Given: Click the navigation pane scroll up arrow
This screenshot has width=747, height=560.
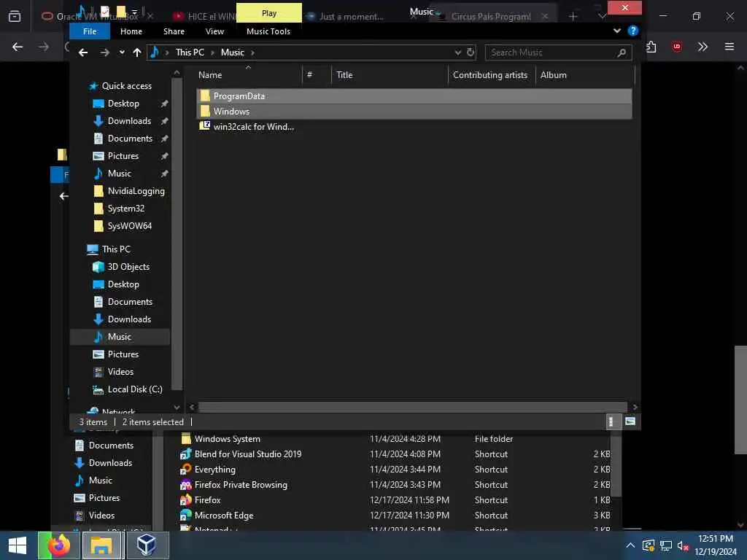Looking at the screenshot, I should (x=177, y=73).
